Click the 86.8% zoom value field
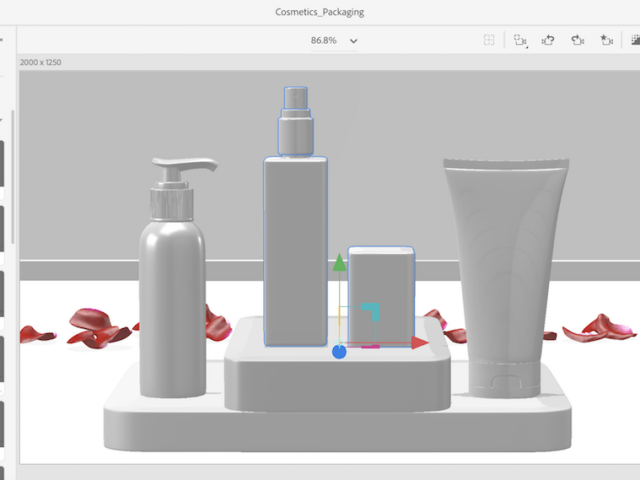The image size is (640, 480). pyautogui.click(x=323, y=41)
